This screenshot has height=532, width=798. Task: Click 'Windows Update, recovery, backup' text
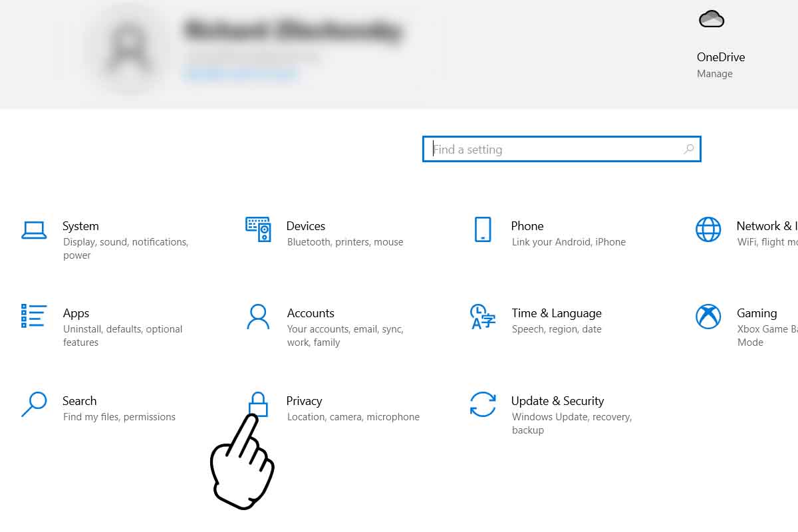click(572, 424)
